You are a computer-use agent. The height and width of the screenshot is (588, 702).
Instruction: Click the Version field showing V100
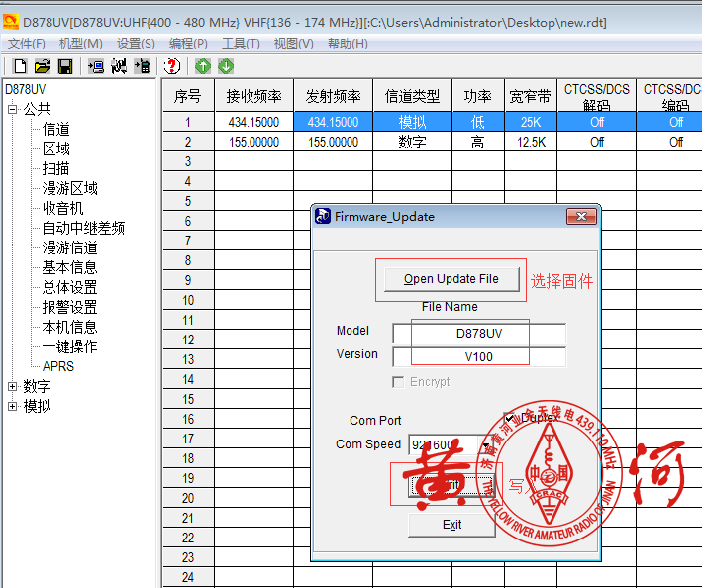coord(479,357)
